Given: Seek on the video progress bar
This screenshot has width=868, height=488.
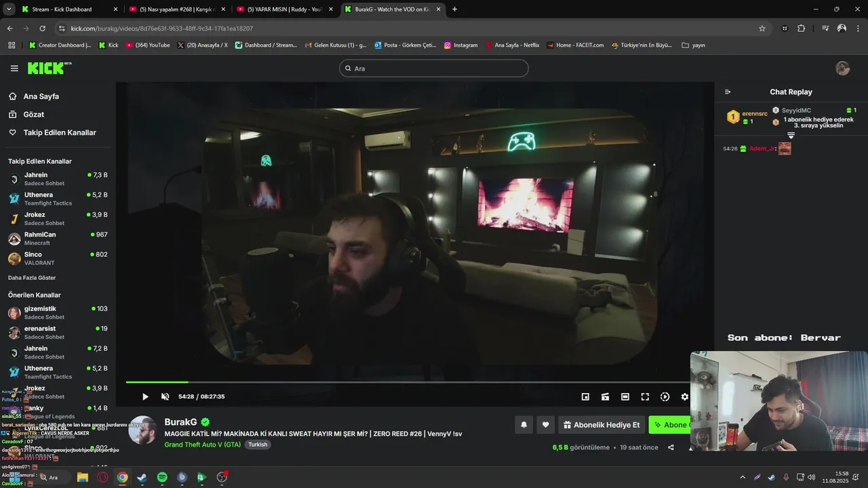Looking at the screenshot, I should coord(407,382).
